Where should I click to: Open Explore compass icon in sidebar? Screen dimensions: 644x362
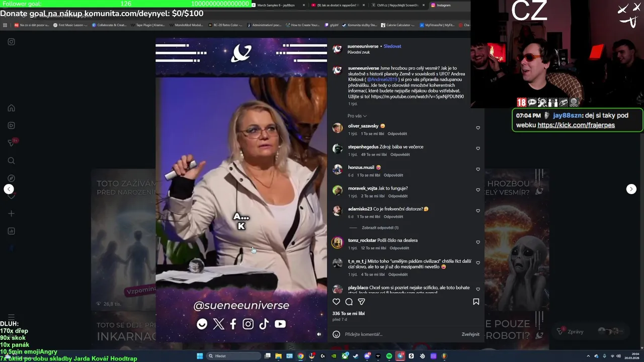coord(11,178)
